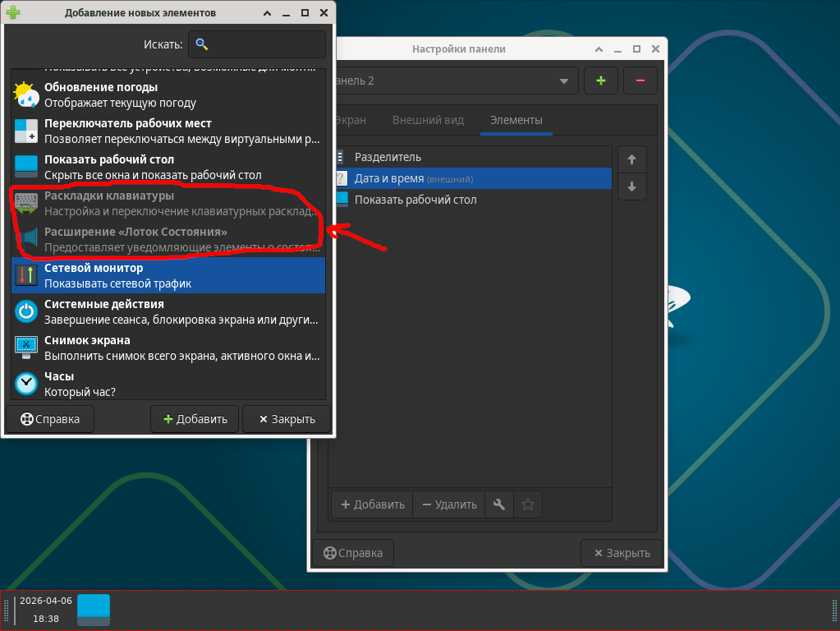Select Часы plugin row
The width and height of the screenshot is (840, 631).
(168, 384)
